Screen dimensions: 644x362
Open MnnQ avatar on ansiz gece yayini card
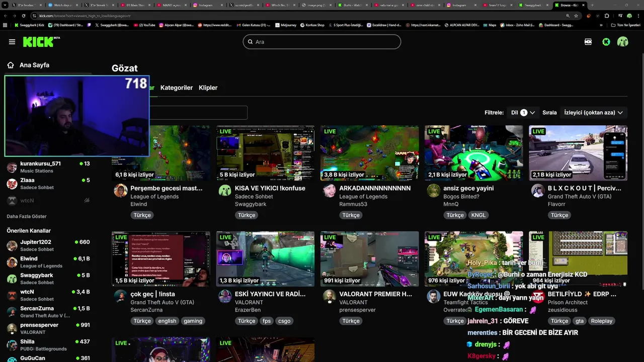pos(433,191)
